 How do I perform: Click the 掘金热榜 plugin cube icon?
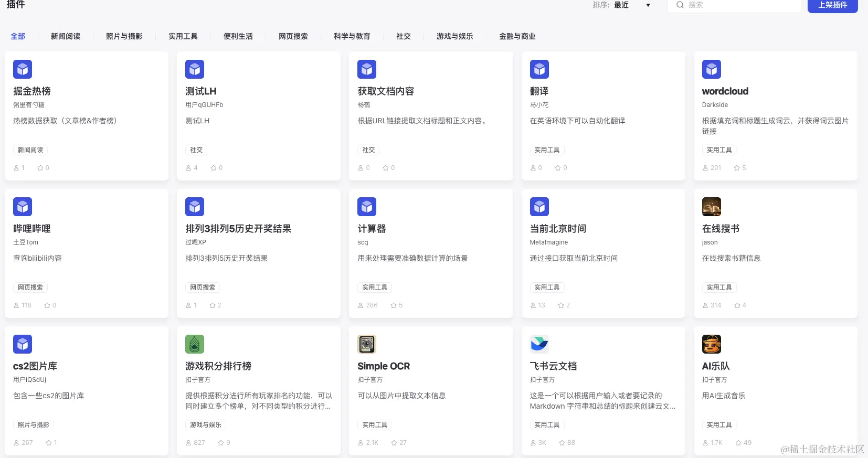(23, 69)
